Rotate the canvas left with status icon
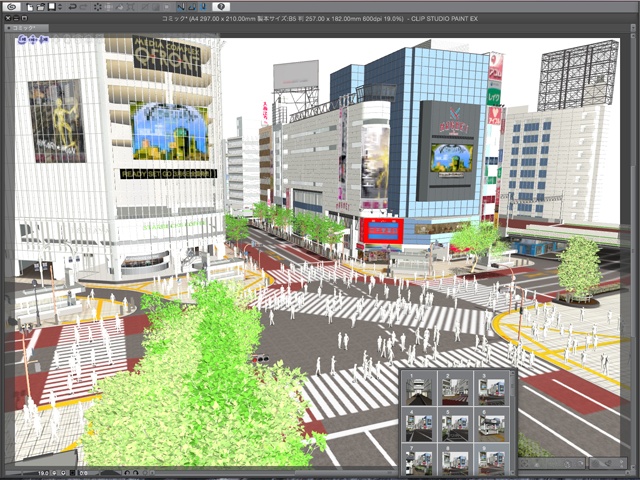This screenshot has height=480, width=640. tap(127, 473)
